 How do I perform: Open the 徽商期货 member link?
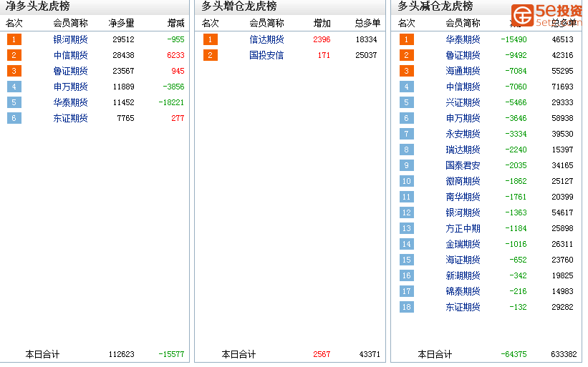[x=463, y=181]
